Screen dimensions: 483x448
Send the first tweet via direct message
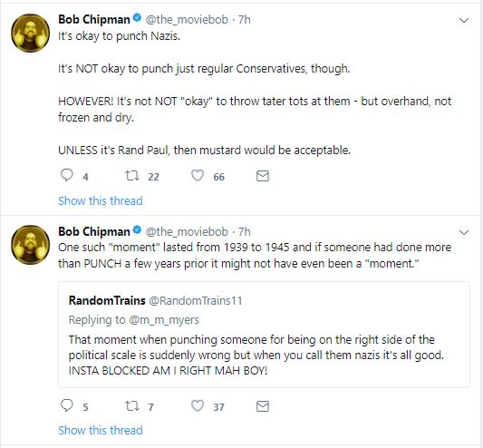[263, 176]
